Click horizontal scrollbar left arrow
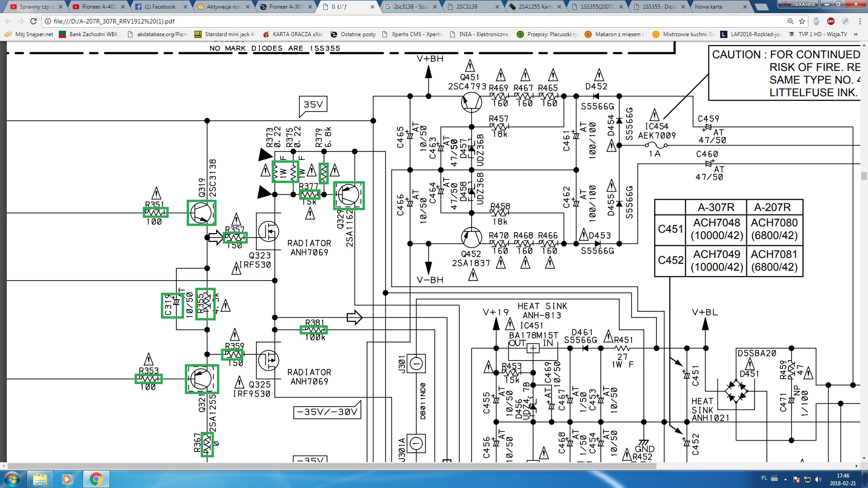868x488 pixels. (4, 466)
